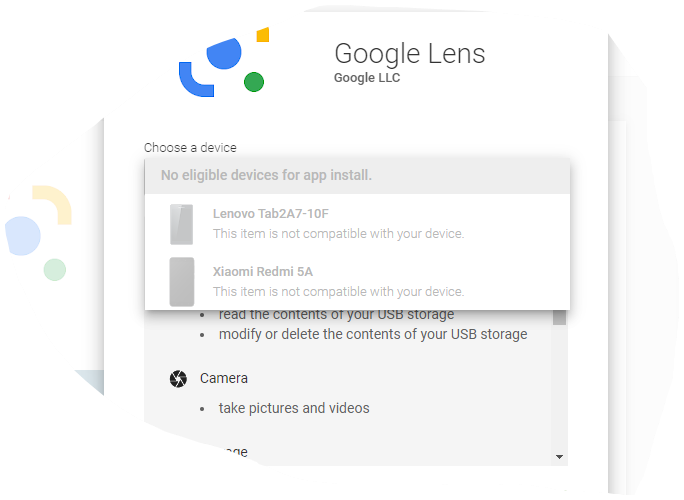Click the Google Lens title text
Image resolution: width=684 pixels, height=500 pixels.
pyautogui.click(x=410, y=54)
